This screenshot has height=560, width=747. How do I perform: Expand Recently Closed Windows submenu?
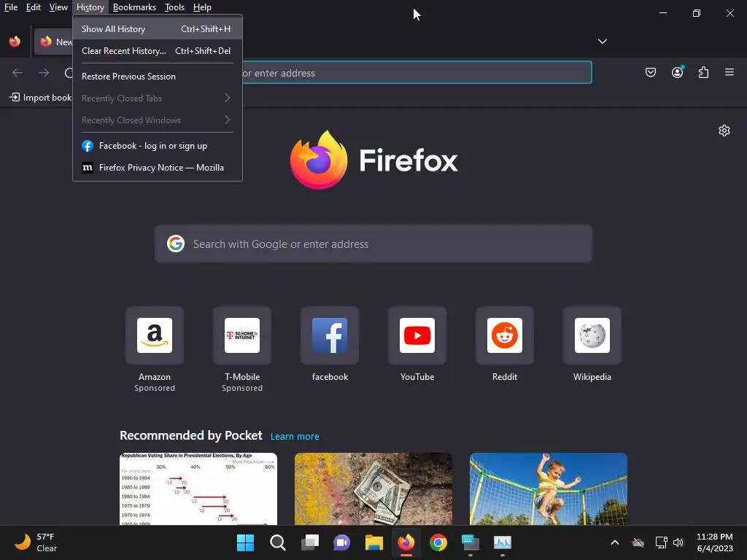158,120
